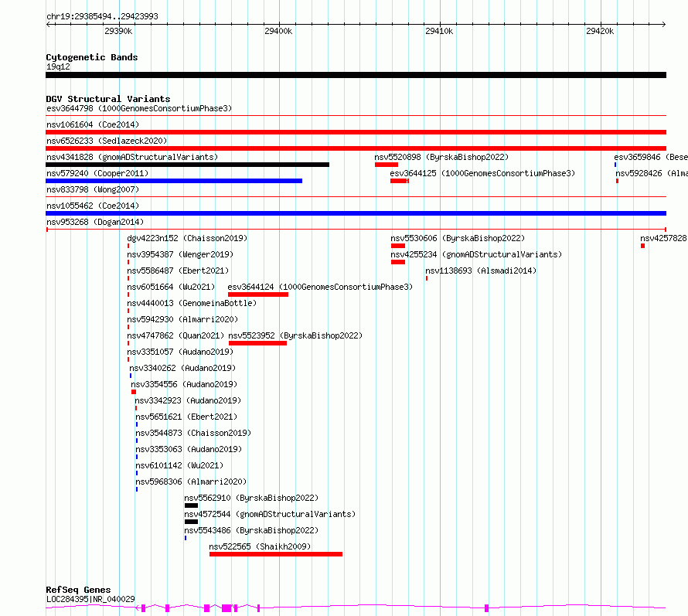Click the 29420k ruler tick label
Image resolution: width=688 pixels, height=616 pixels.
pos(600,31)
